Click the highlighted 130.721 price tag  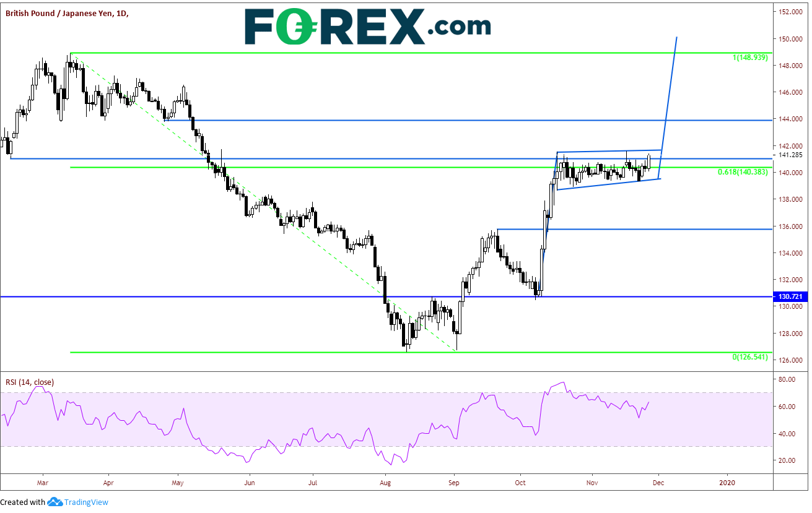791,297
